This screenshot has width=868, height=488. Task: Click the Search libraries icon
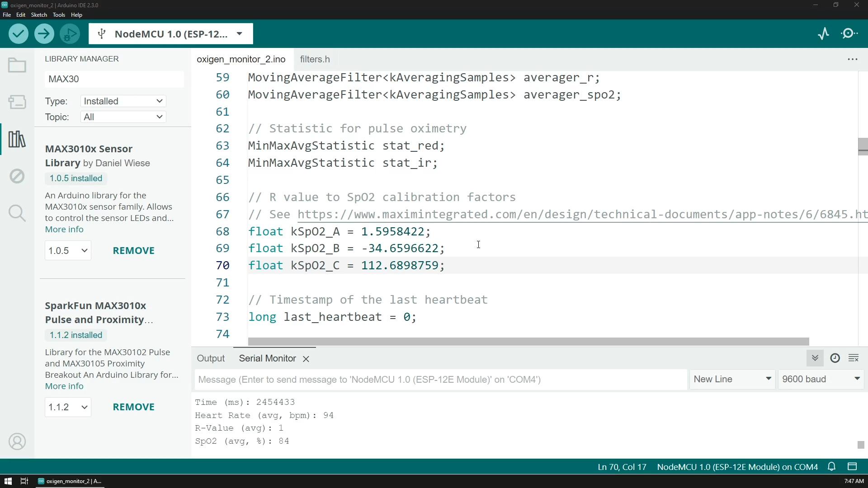(x=16, y=213)
